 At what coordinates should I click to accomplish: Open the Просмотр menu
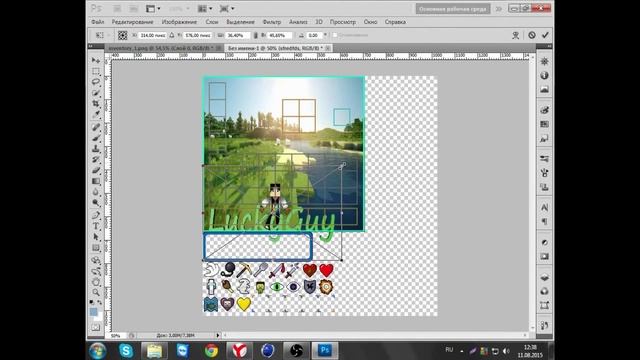pos(343,22)
